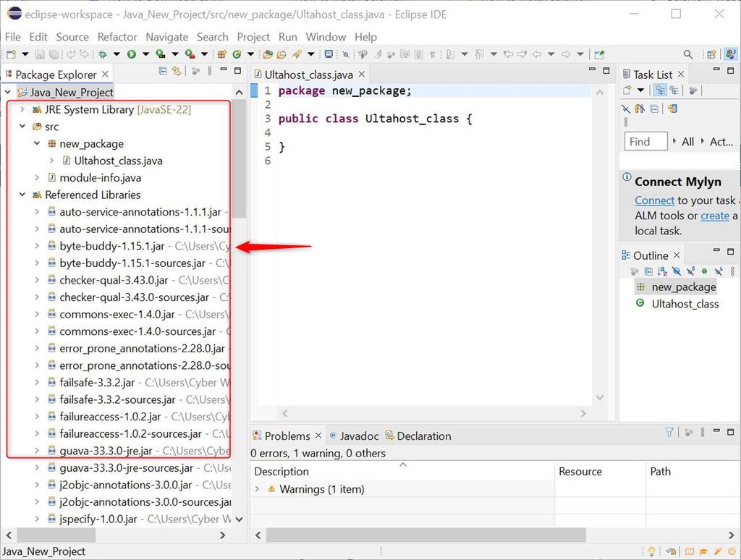
Task: Click the Open Type toolbar icon
Action: (x=268, y=54)
